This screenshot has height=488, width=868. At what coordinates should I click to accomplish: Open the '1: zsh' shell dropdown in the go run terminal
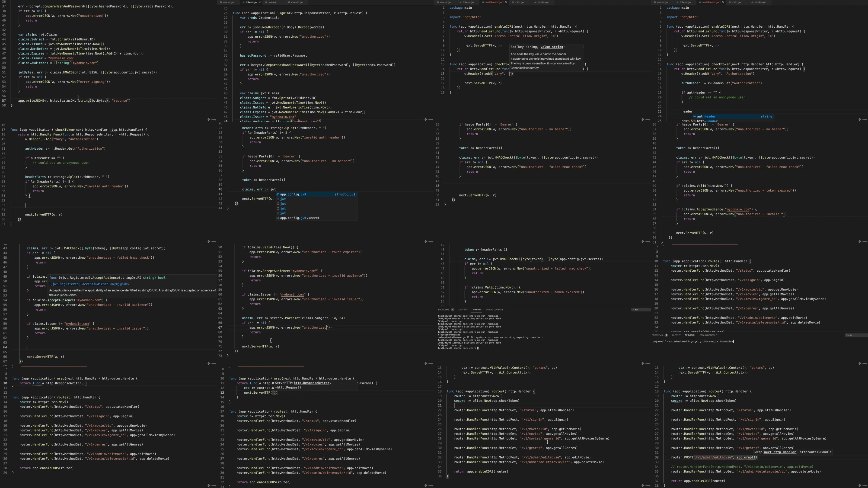[640, 310]
